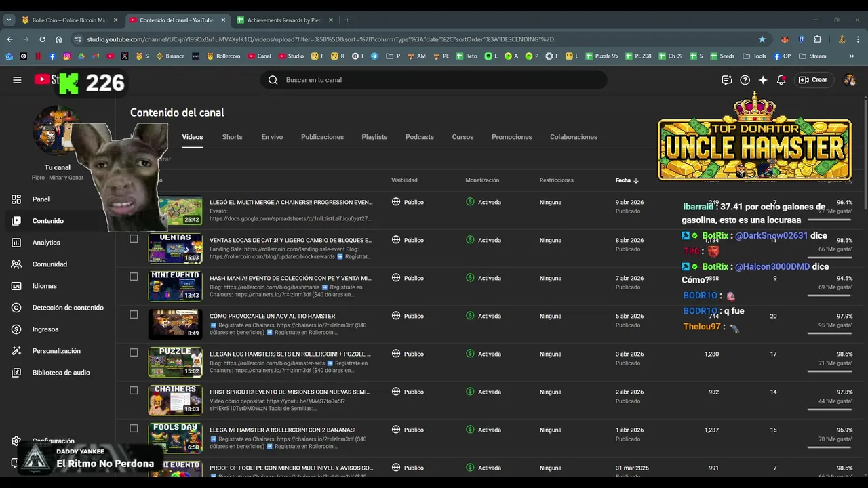
Task: Click the Crear button
Action: click(x=813, y=80)
